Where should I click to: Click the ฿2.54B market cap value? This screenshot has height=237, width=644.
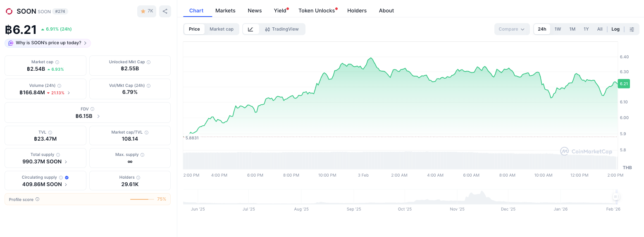(36, 69)
